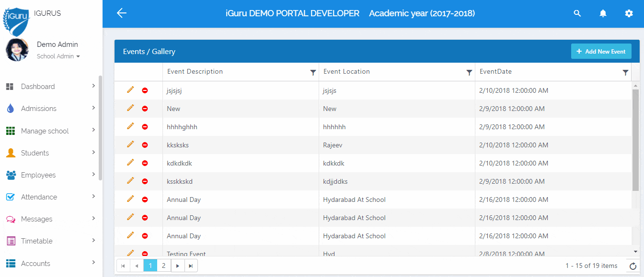Expand the Students menu chevron
This screenshot has width=644, height=277.
pos(93,152)
